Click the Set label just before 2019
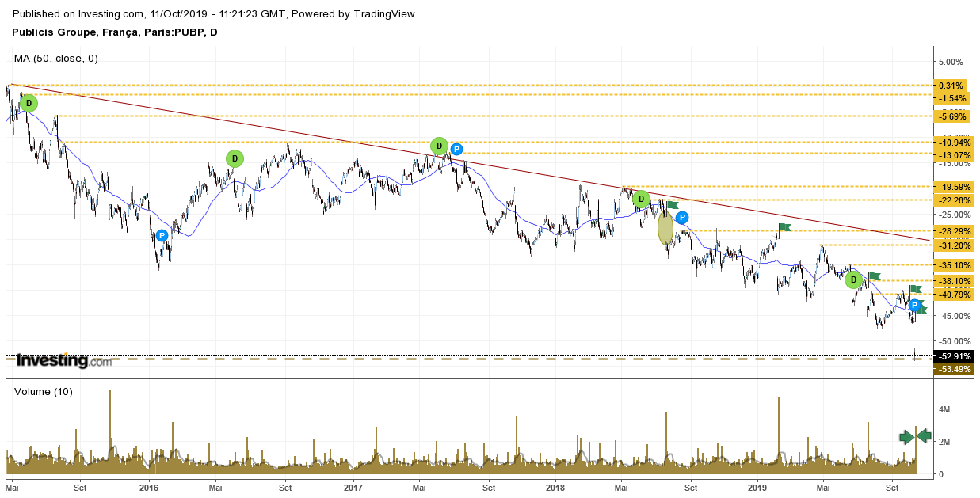The height and width of the screenshot is (498, 980). (691, 488)
